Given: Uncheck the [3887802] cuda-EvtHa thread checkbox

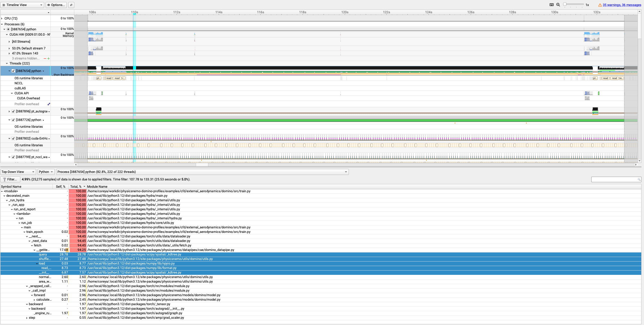Looking at the screenshot, I should pos(13,139).
